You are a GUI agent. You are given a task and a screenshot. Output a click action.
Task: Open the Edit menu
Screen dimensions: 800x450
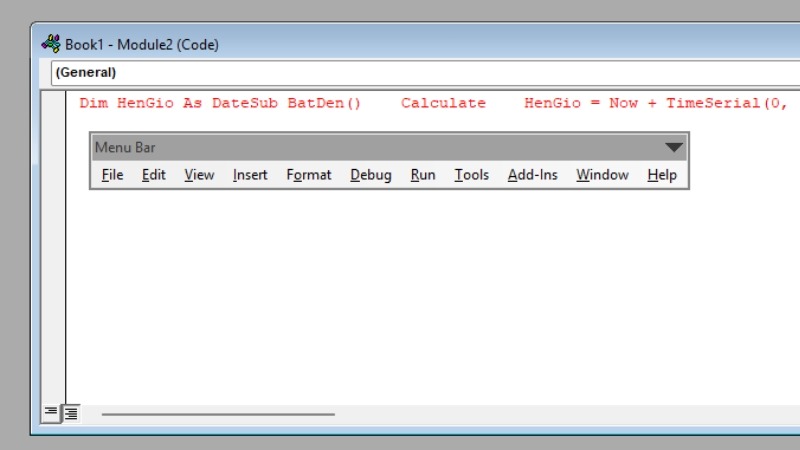click(x=154, y=175)
